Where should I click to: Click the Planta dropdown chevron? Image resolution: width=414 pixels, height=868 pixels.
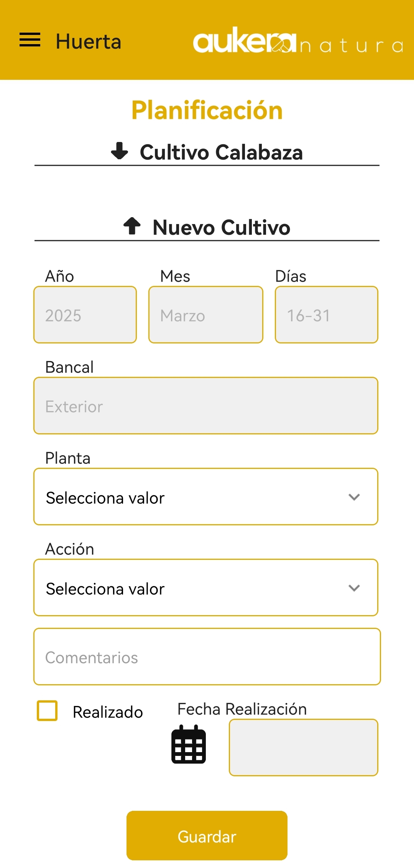point(354,497)
